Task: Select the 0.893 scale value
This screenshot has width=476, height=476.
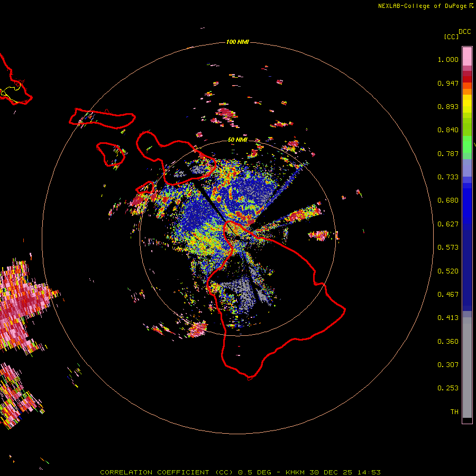Action: coord(448,106)
